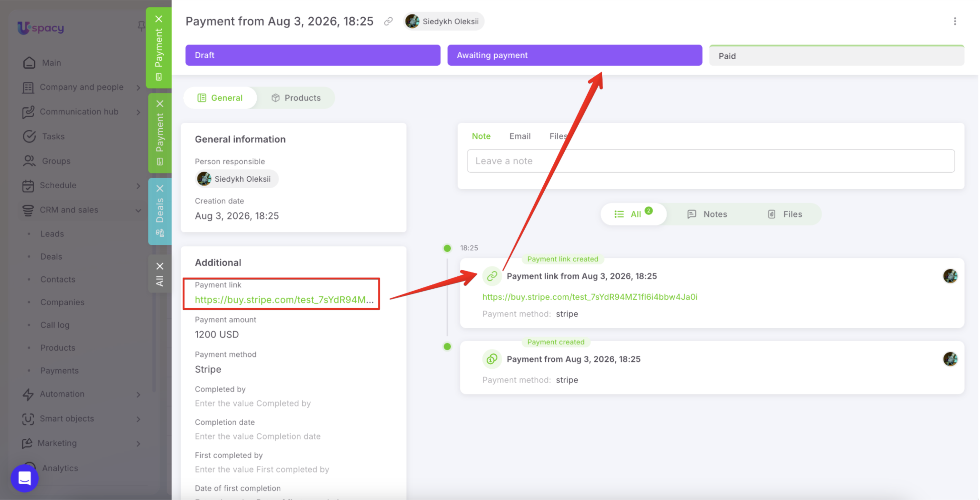980x500 pixels.
Task: Click the Company and people building icon
Action: 28,87
